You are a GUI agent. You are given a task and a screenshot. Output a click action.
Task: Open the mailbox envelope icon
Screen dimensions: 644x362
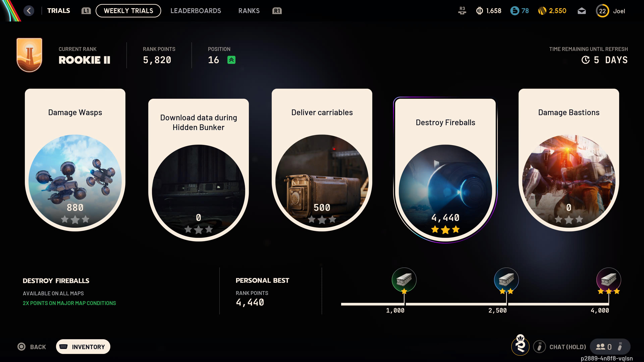point(581,11)
